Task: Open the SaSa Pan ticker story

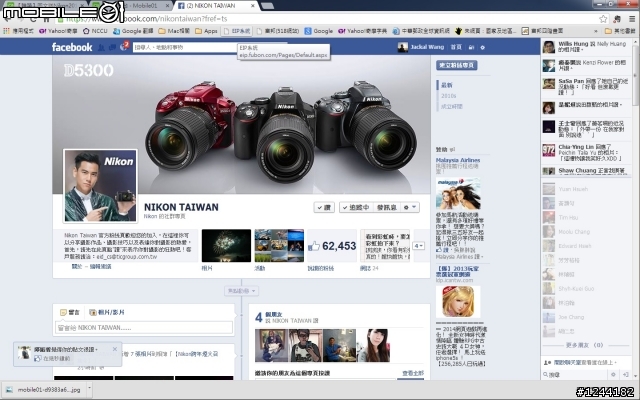Action: (586, 87)
